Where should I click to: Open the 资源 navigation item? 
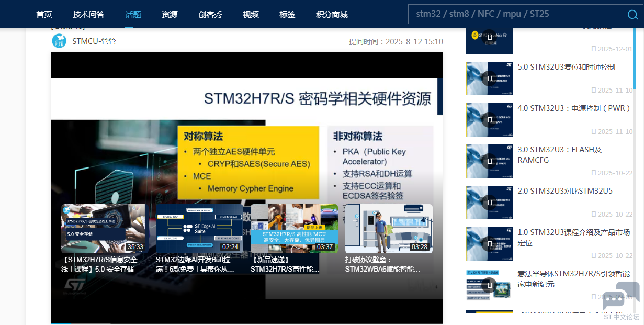[170, 14]
